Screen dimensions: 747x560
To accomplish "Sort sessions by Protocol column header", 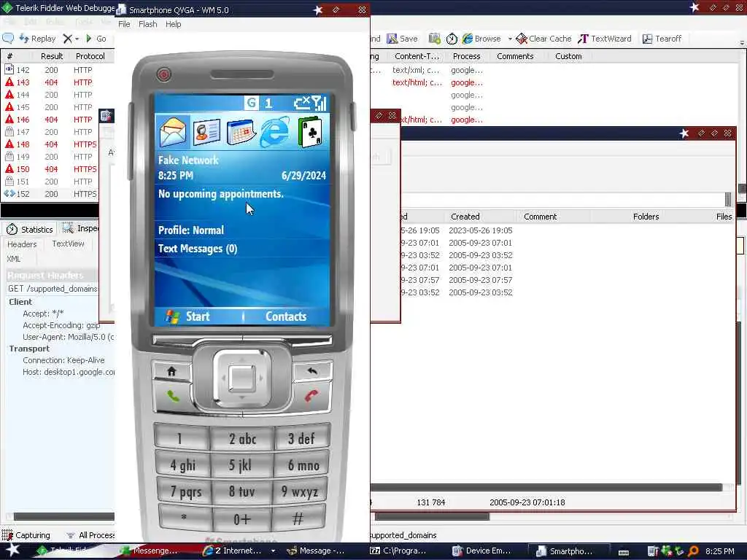I will pos(90,56).
